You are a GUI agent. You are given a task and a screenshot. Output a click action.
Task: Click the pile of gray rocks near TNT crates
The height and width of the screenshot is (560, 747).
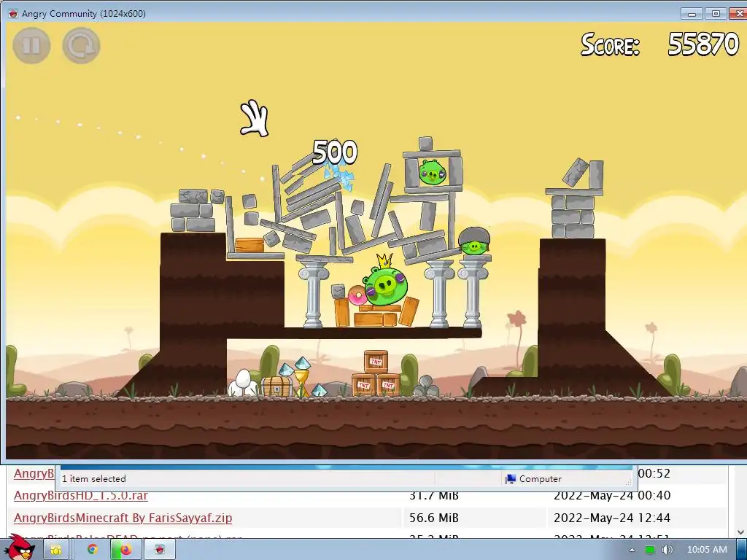[426, 386]
